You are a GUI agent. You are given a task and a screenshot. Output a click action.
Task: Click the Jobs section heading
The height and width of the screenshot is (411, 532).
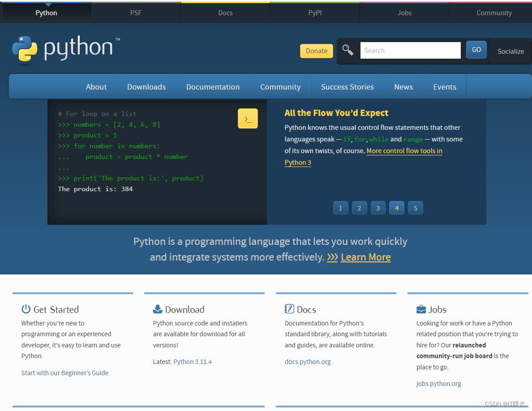(438, 310)
